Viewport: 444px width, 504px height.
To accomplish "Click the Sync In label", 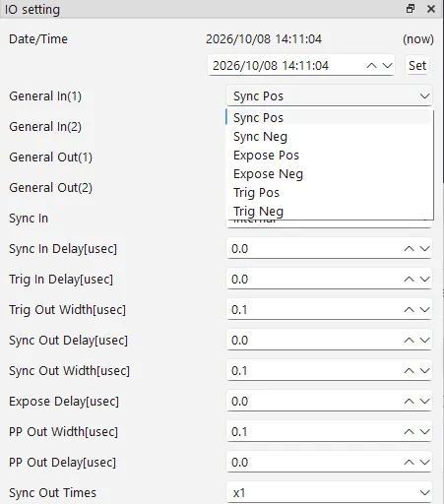I will pos(29,219).
